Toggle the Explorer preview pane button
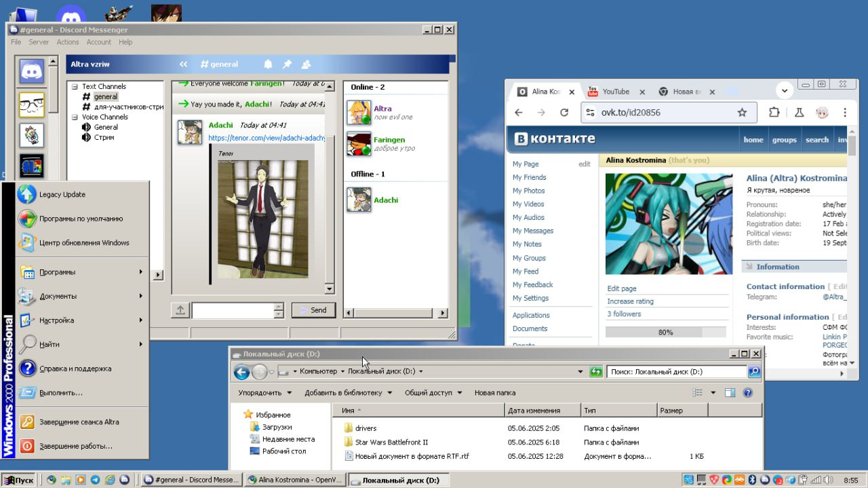Image resolution: width=868 pixels, height=488 pixels. click(x=730, y=392)
